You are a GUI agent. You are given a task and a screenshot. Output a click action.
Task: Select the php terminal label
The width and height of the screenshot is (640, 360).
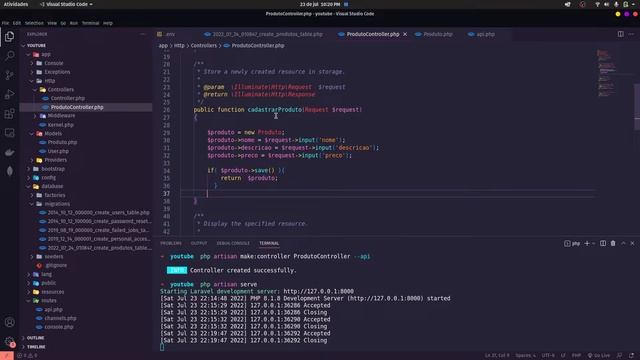click(x=572, y=243)
